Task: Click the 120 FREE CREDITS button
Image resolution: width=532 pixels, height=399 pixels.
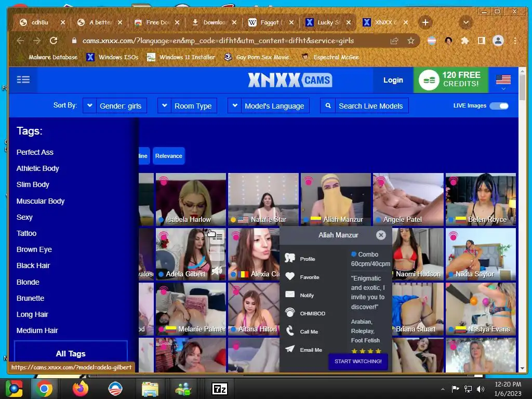Action: 450,80
